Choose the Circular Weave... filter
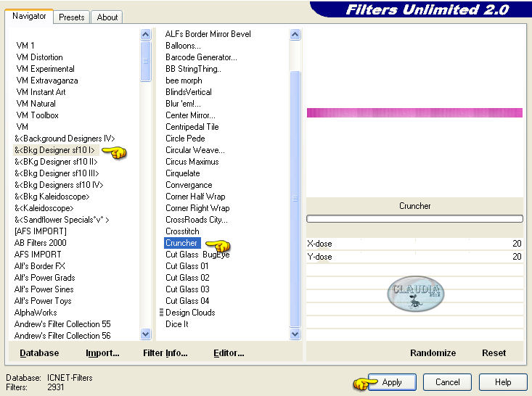This screenshot has width=532, height=396. tap(195, 150)
